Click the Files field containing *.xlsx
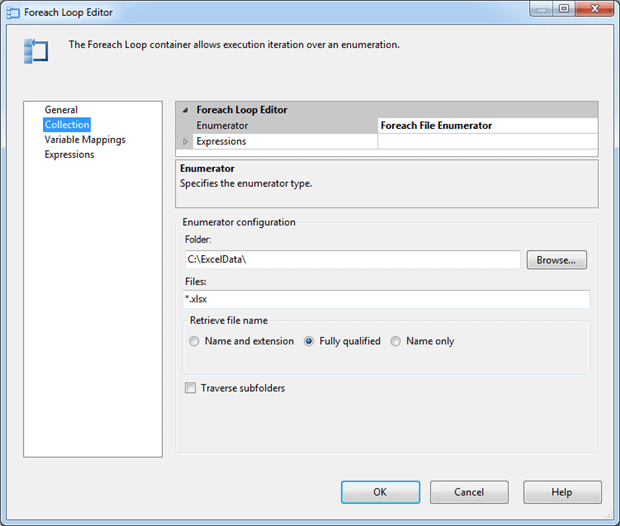 pyautogui.click(x=386, y=299)
